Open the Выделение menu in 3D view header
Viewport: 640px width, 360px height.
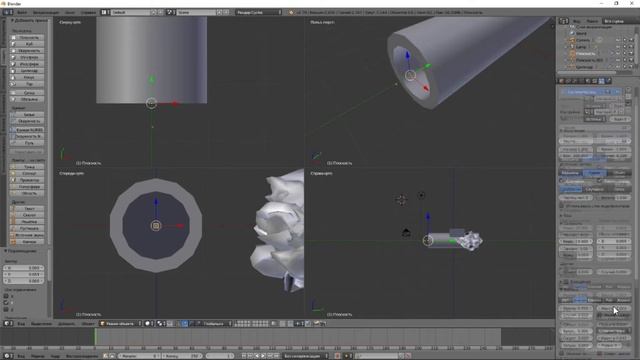point(41,323)
